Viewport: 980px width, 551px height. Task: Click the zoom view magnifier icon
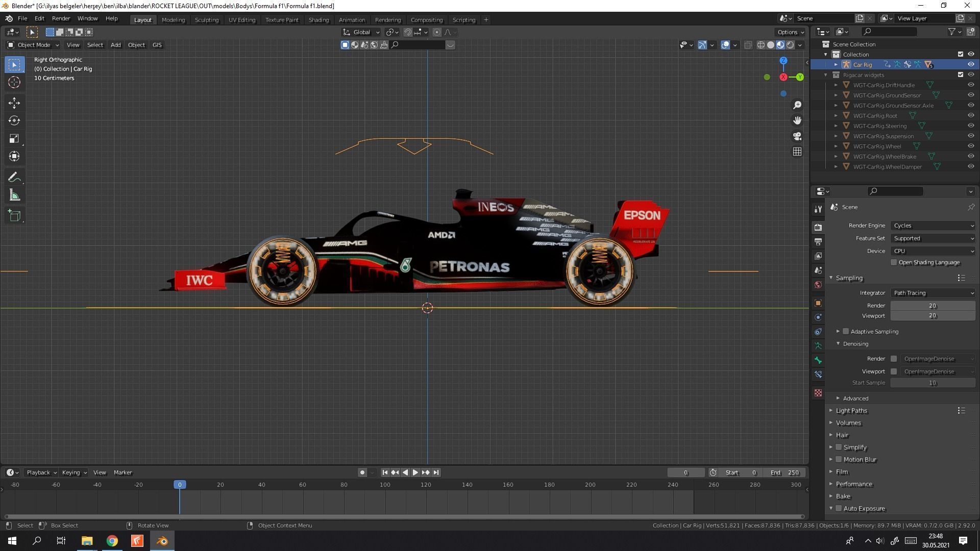797,105
